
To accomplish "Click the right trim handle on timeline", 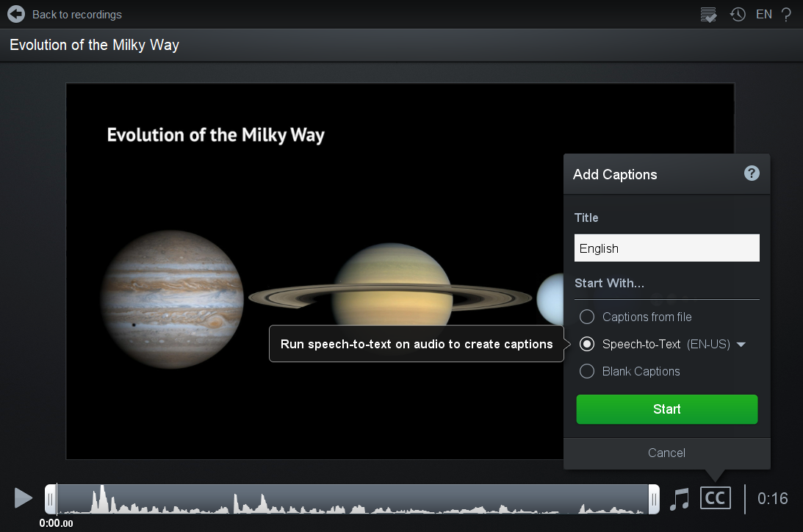I will pos(654,499).
